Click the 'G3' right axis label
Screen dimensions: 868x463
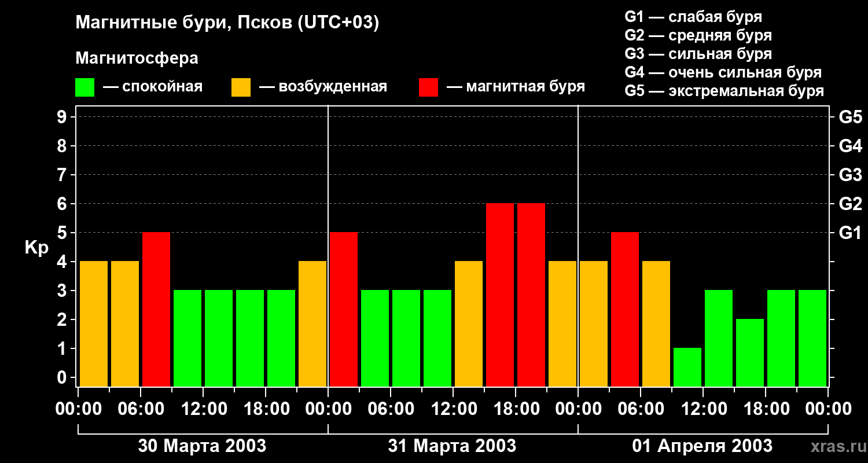coord(851,175)
